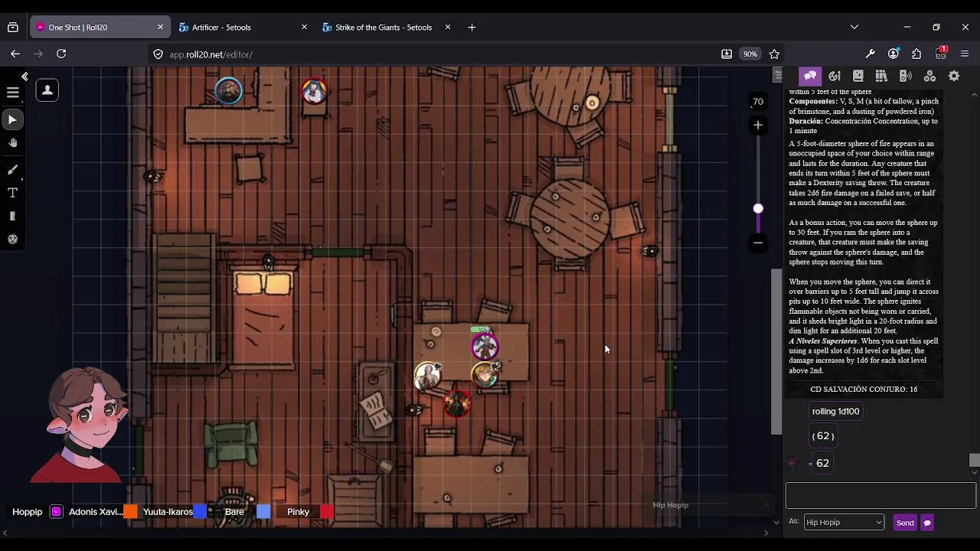The width and height of the screenshot is (980, 551).
Task: Open the Collections macros tab
Action: coord(929,76)
